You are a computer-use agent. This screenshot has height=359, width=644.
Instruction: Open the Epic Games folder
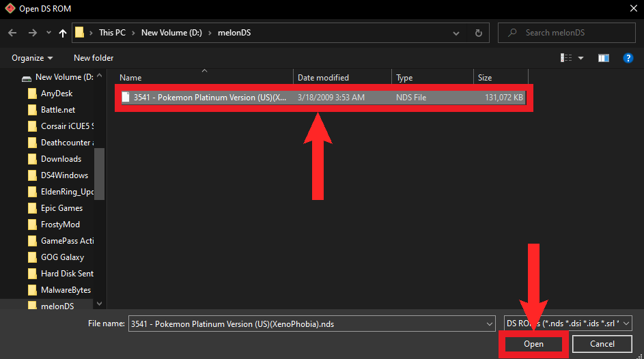(x=61, y=208)
